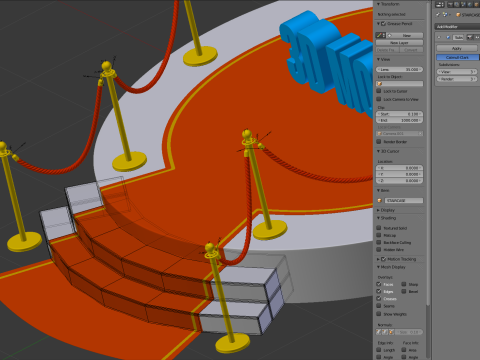
Task: Click the 3D Cursor Z location field
Action: (x=399, y=181)
